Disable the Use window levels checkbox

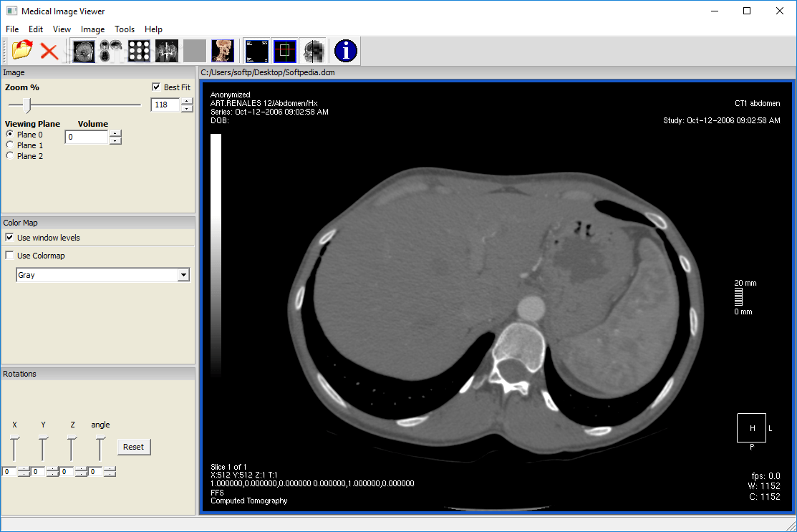point(10,237)
